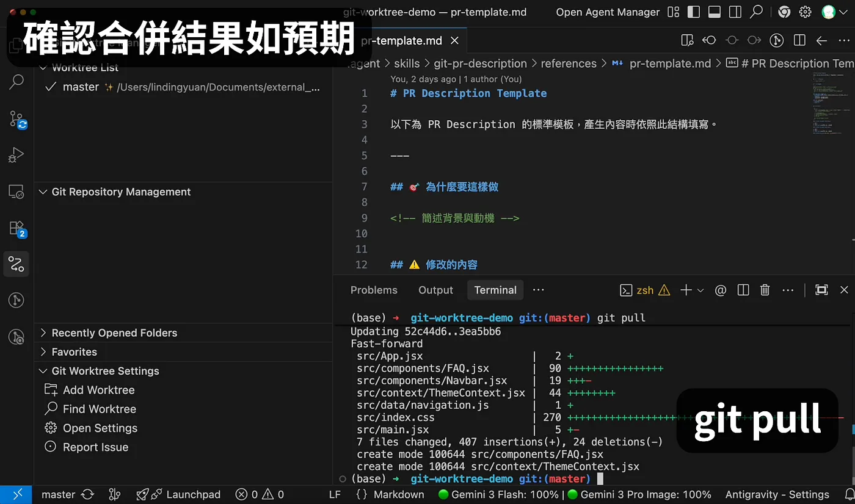Customize layout using the title bar icon
The image size is (855, 504).
674,12
